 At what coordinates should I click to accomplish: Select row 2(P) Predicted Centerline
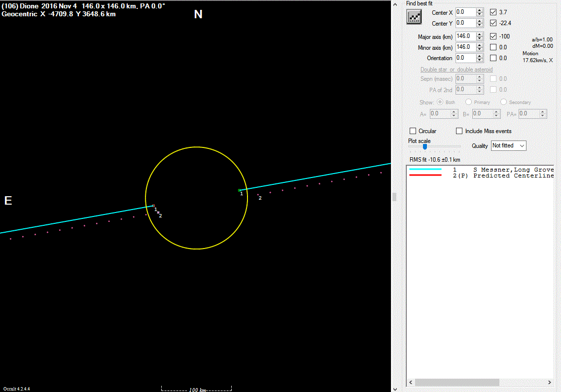click(481, 176)
